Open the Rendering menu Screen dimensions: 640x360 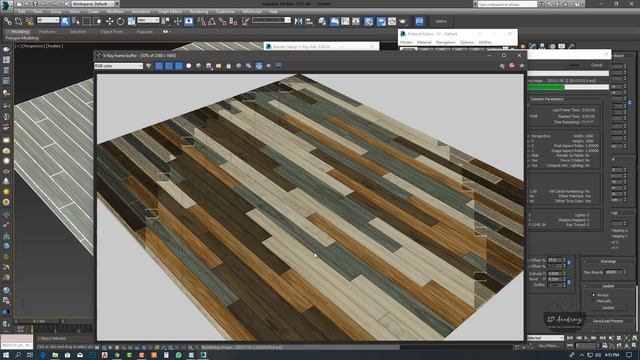pyautogui.click(x=199, y=11)
